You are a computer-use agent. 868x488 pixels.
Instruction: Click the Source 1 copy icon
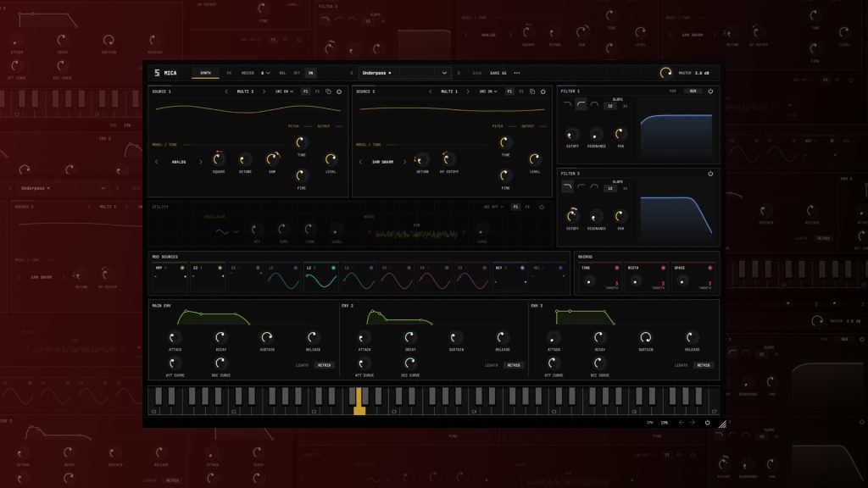[328, 91]
